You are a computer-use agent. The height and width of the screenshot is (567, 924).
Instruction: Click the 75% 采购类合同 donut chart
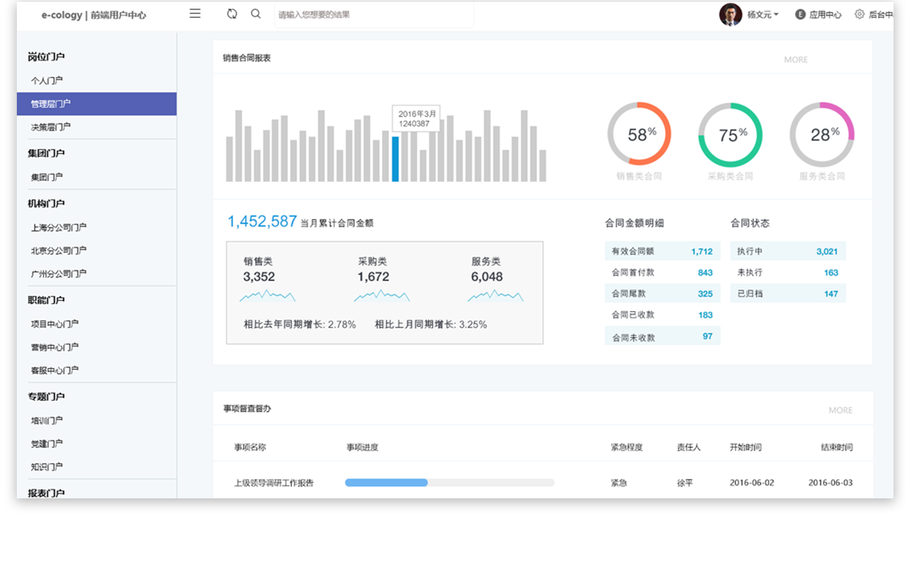coord(730,135)
